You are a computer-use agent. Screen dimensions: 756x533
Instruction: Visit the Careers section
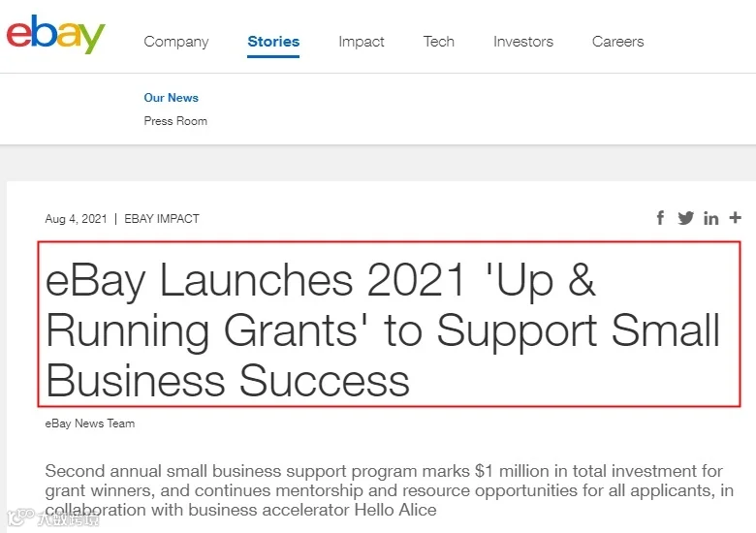coord(617,42)
